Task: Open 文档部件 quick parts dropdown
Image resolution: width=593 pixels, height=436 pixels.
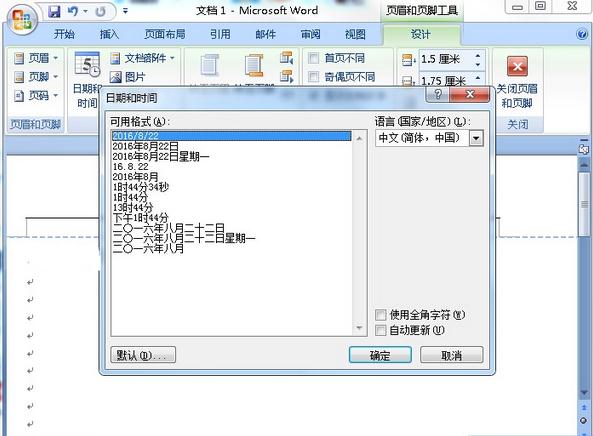Action: tap(142, 58)
